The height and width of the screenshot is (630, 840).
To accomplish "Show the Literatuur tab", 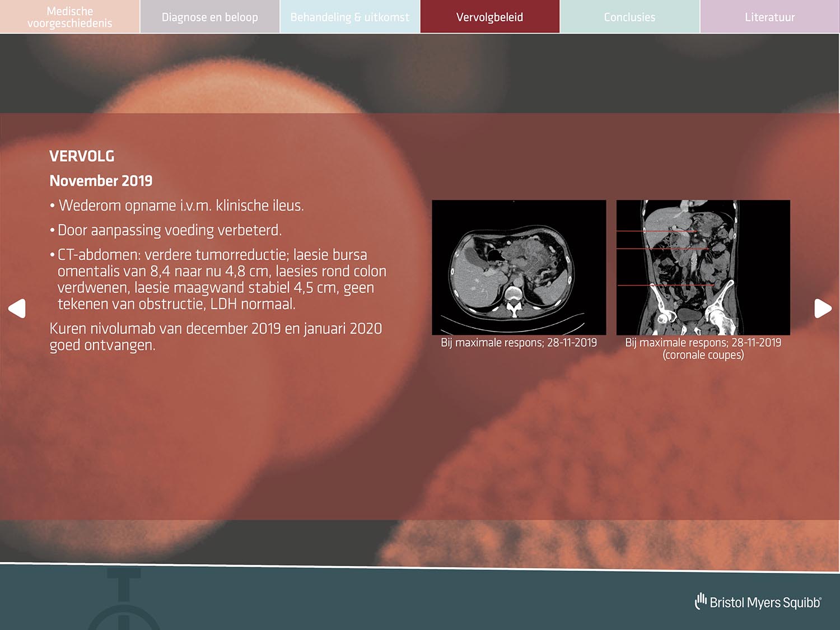I will pos(770,17).
